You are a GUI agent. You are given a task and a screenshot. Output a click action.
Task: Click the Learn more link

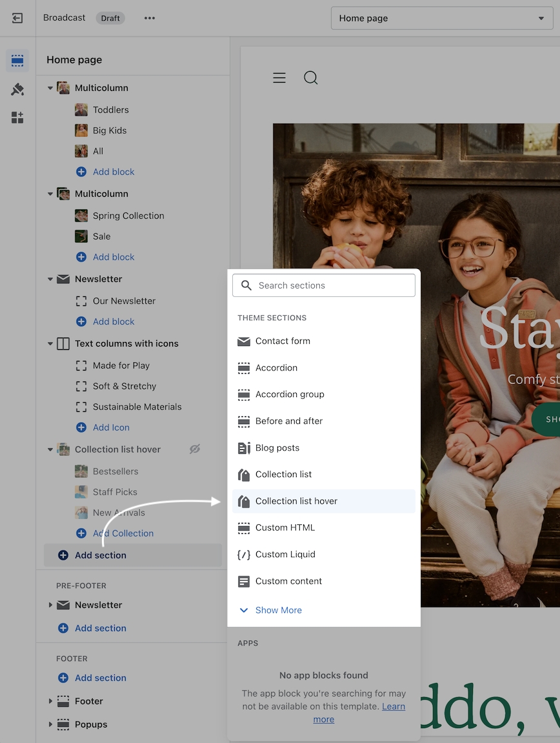click(392, 707)
